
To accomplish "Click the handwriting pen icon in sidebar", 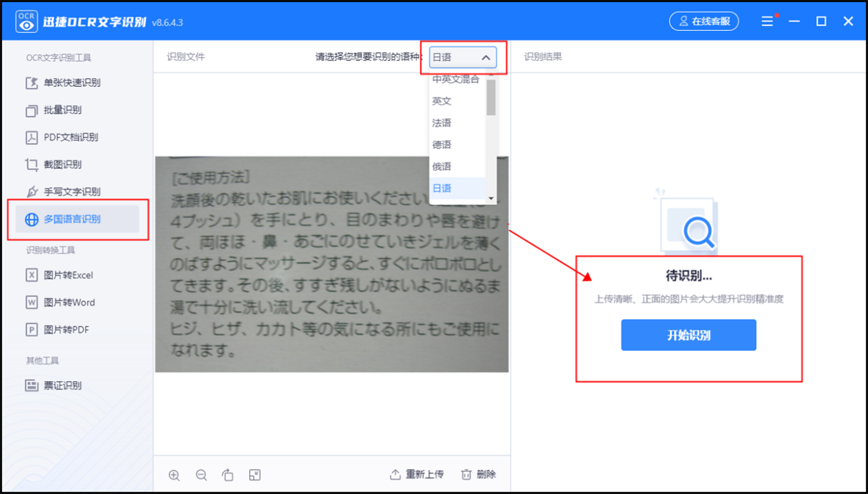I will tap(32, 192).
